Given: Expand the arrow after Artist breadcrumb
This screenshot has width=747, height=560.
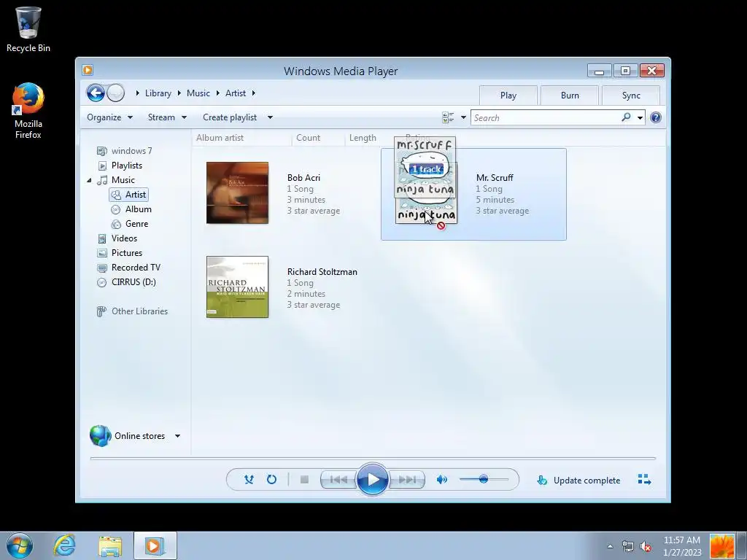Looking at the screenshot, I should point(253,93).
